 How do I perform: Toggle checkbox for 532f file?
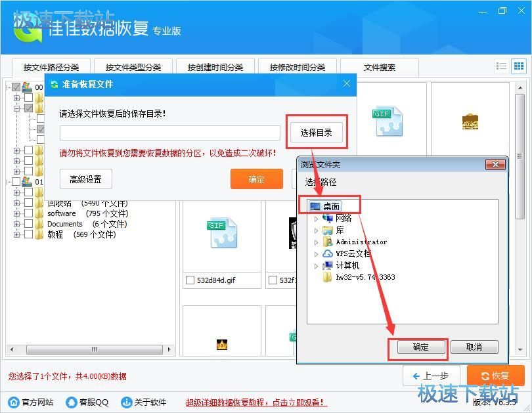(x=273, y=280)
